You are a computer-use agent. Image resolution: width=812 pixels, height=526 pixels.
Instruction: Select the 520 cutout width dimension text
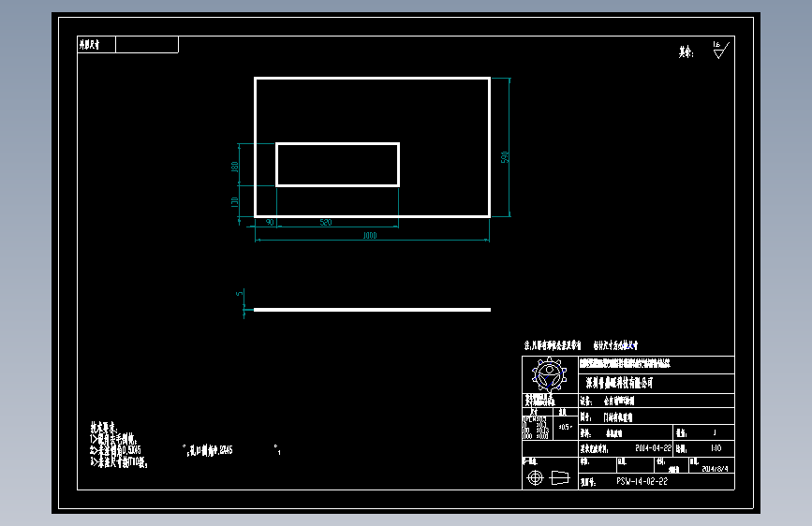[x=325, y=222]
